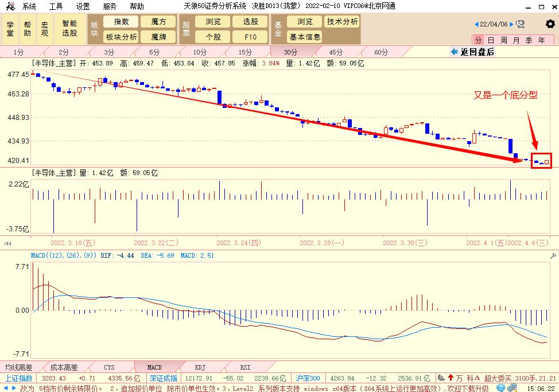Click the 上证指数 label in status bar
This screenshot has width=559, height=392.
[x=18, y=378]
